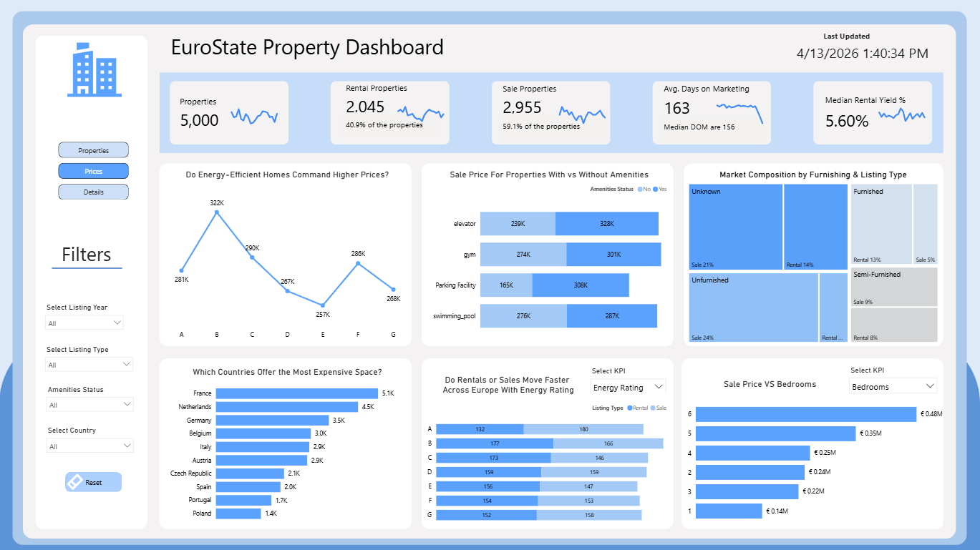Select the 281K data point for rating A
This screenshot has width=980, height=550.
point(182,270)
